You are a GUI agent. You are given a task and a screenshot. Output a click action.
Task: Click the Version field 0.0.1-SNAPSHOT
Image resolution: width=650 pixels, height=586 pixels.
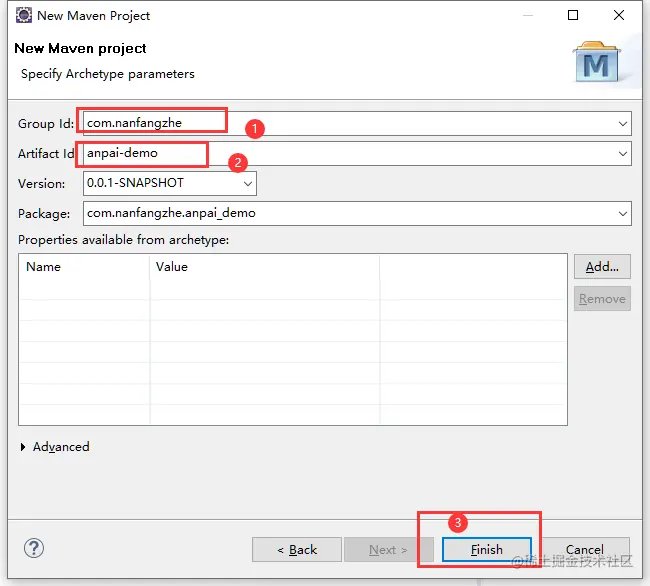170,184
